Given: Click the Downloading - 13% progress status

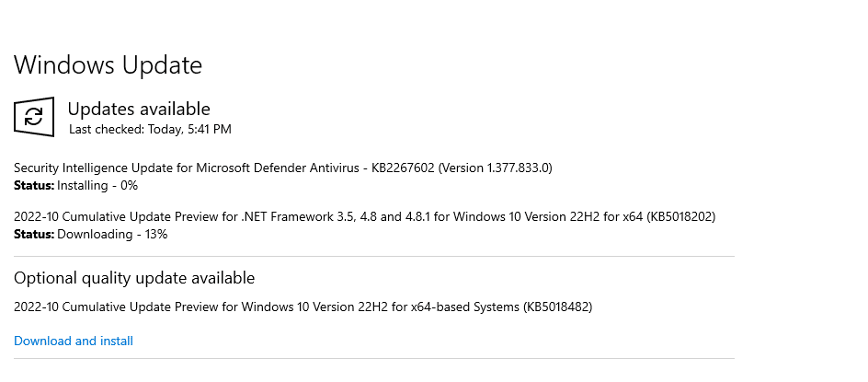Looking at the screenshot, I should pos(112,234).
